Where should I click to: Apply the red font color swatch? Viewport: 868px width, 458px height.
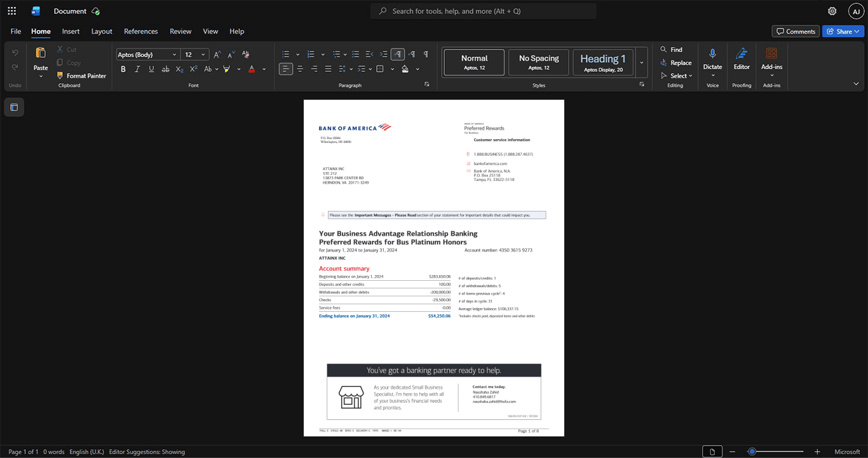point(252,69)
